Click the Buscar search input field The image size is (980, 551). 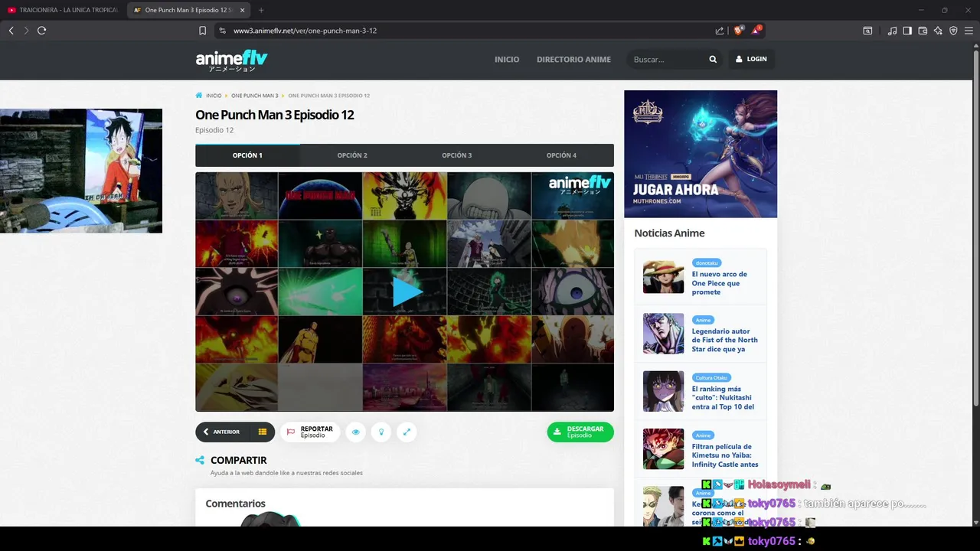click(x=666, y=59)
